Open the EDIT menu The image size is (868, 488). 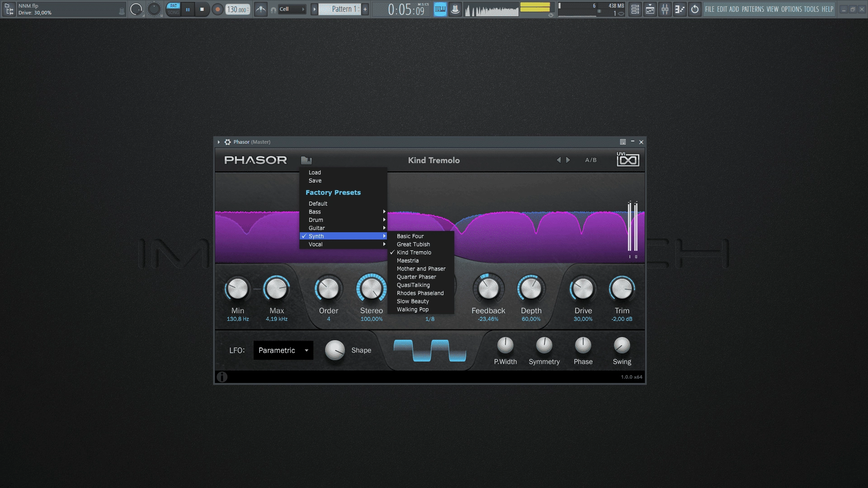point(722,9)
